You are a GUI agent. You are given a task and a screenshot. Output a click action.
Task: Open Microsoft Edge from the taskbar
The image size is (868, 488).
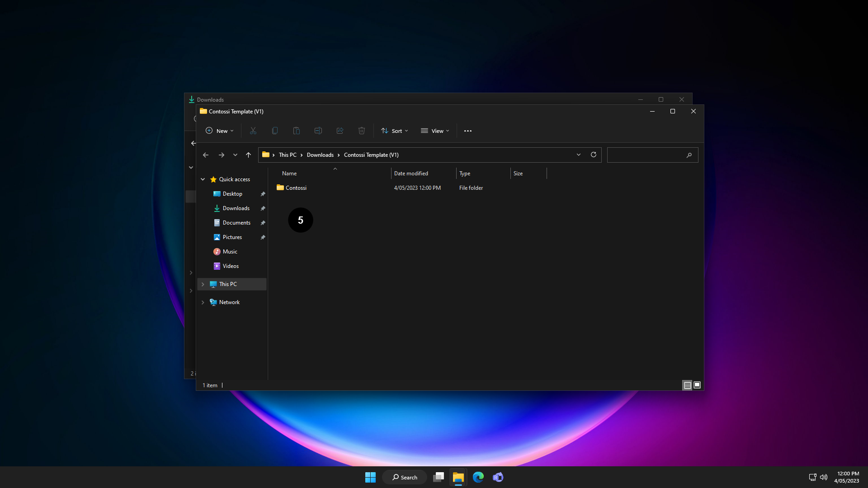[x=478, y=477]
